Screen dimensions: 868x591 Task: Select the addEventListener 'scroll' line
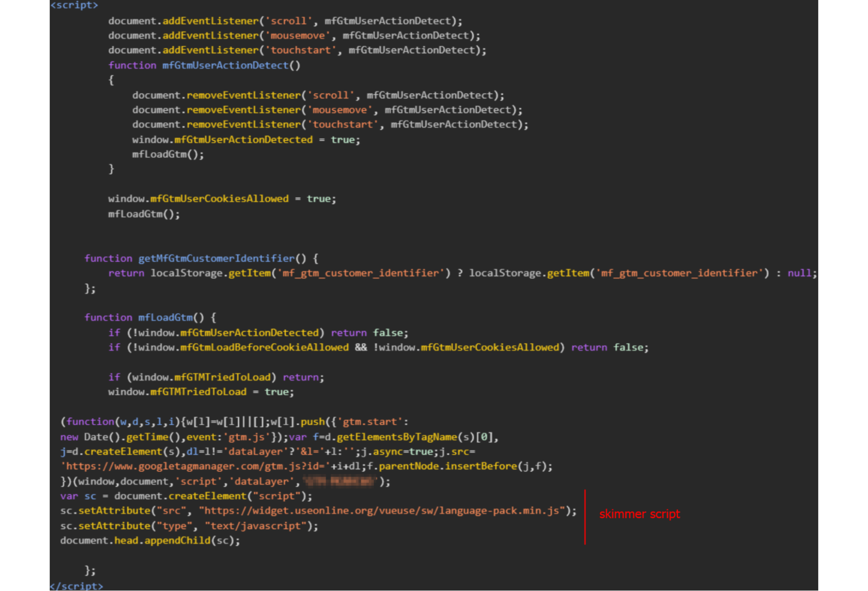285,21
